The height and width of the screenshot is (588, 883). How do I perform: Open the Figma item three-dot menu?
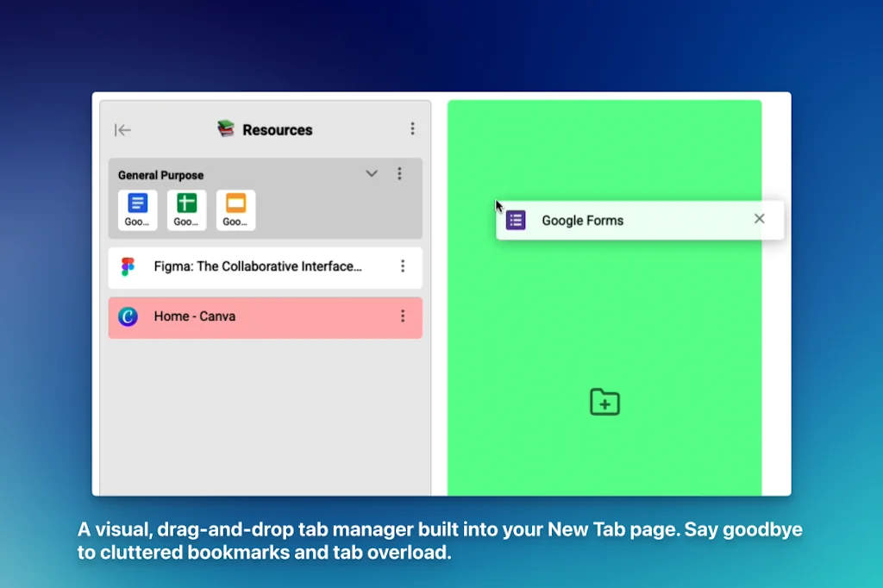point(403,266)
